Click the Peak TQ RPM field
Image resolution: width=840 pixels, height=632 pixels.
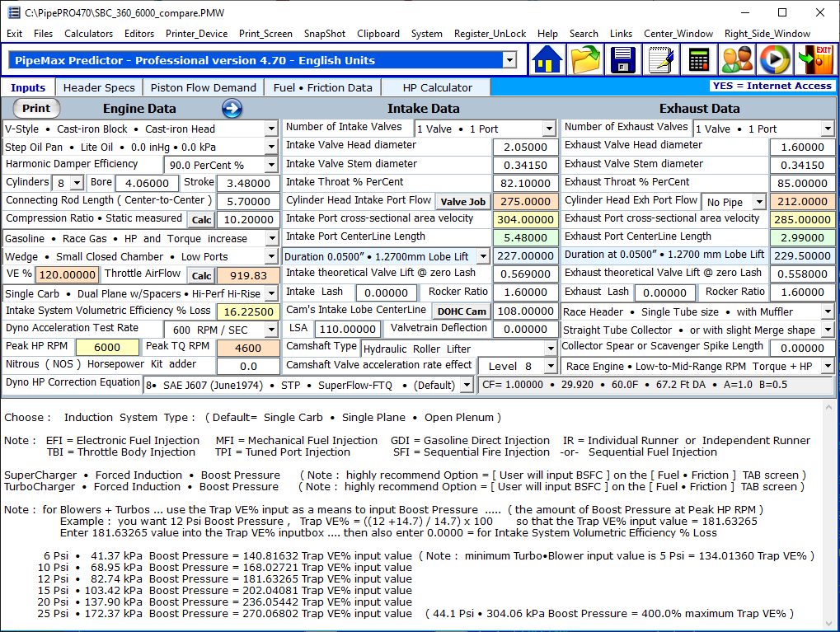[248, 348]
